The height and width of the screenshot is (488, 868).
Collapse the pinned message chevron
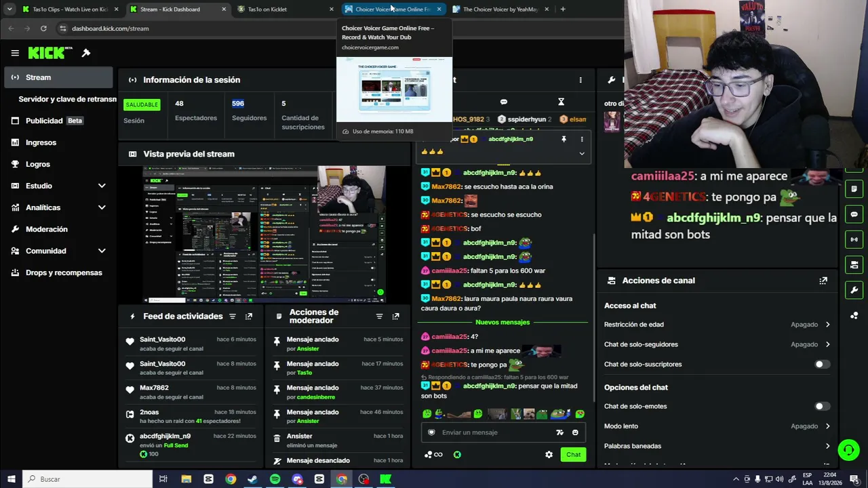[x=581, y=153]
